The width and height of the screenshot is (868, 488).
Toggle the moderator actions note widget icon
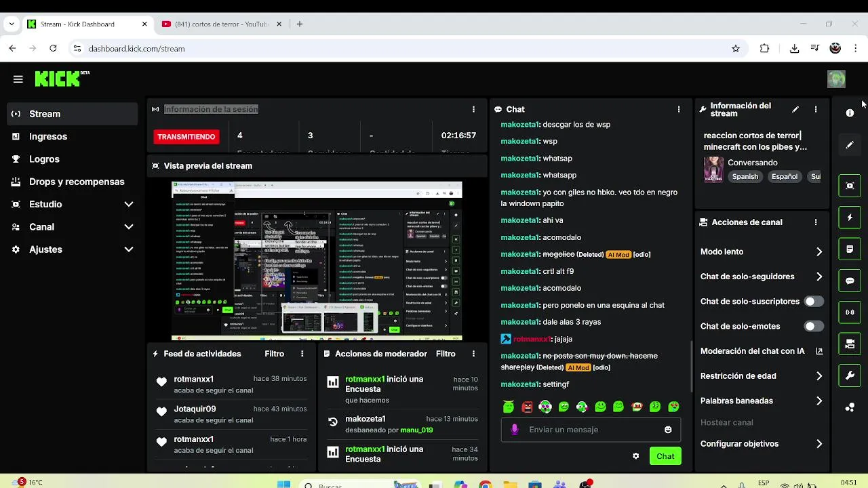[x=850, y=249]
